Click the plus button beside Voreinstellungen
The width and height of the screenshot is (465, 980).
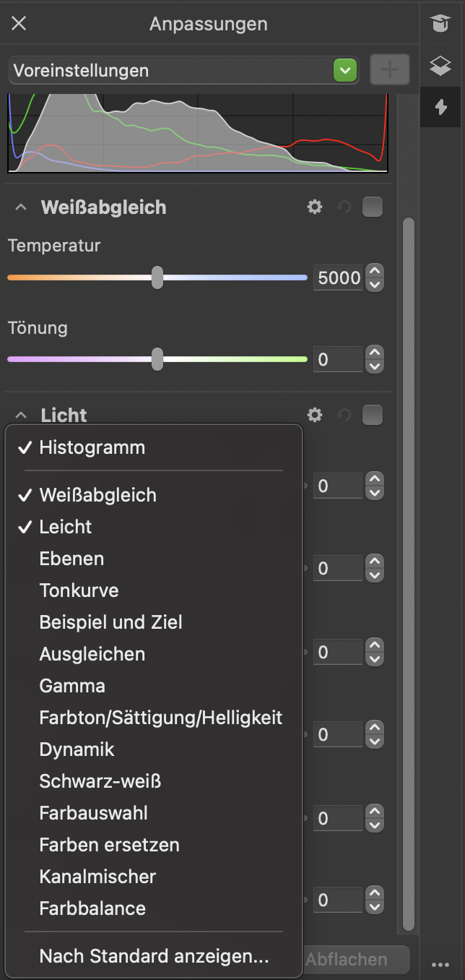390,70
